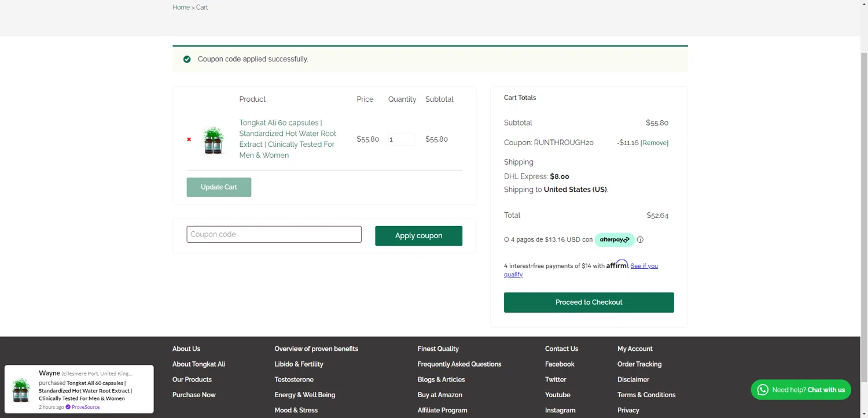Viewport: 868px width, 418px height.
Task: Open Terms & Conditions footer link
Action: [646, 395]
